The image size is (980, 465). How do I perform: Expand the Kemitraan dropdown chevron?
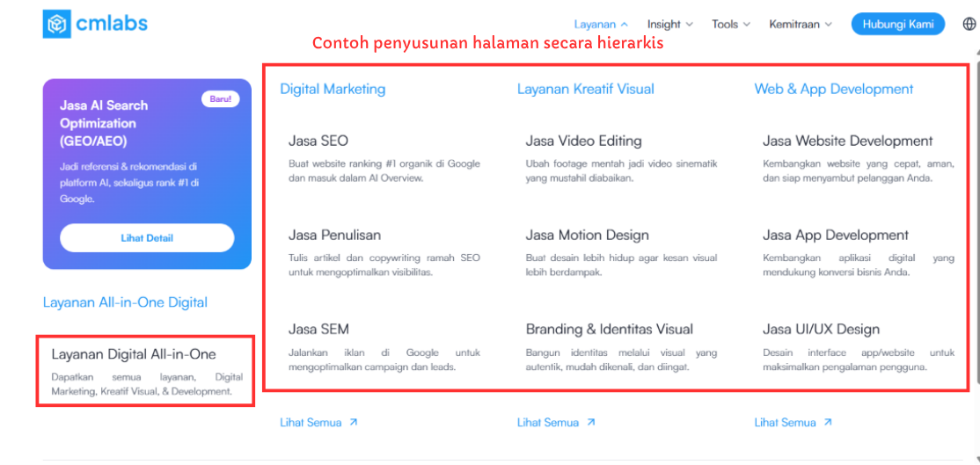tap(828, 25)
